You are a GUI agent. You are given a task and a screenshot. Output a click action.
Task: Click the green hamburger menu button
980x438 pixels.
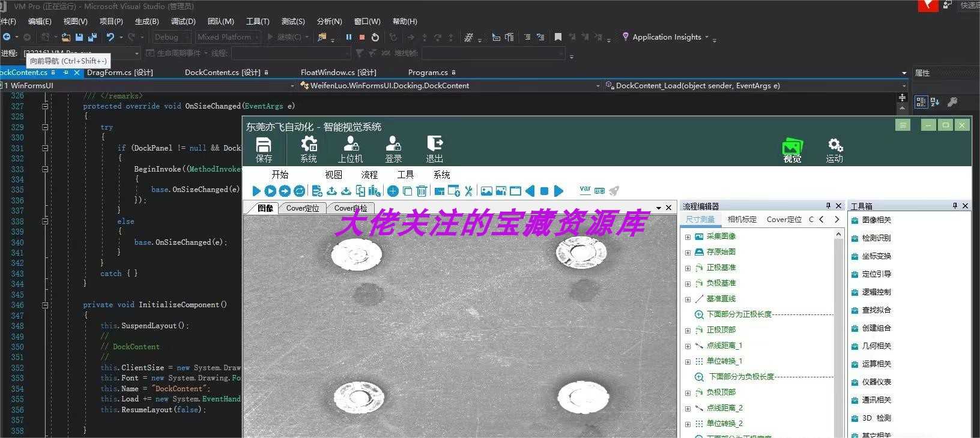click(x=903, y=125)
